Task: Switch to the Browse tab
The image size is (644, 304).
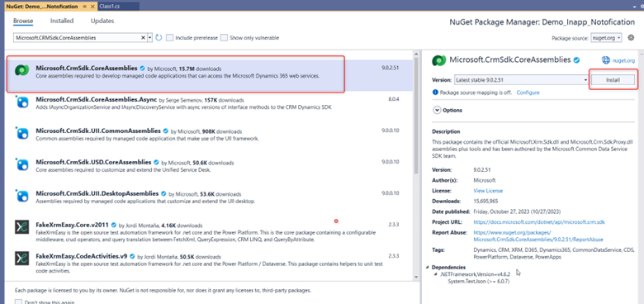Action: tap(23, 21)
